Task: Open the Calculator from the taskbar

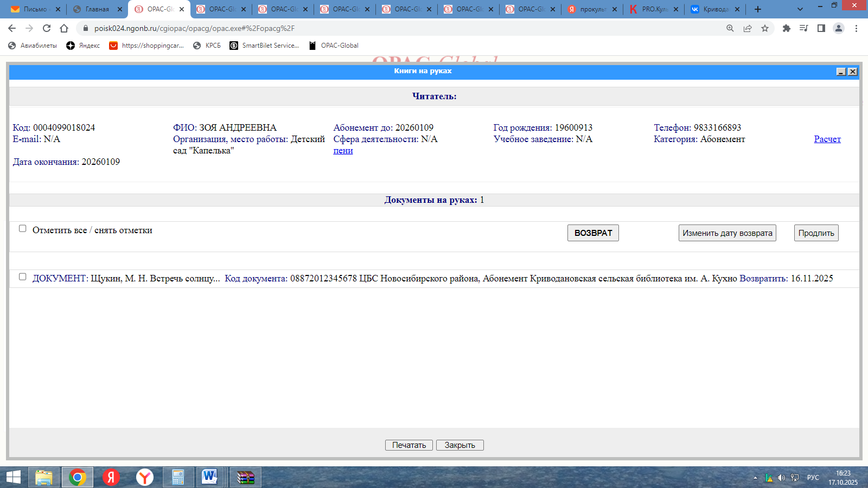Action: [x=178, y=477]
